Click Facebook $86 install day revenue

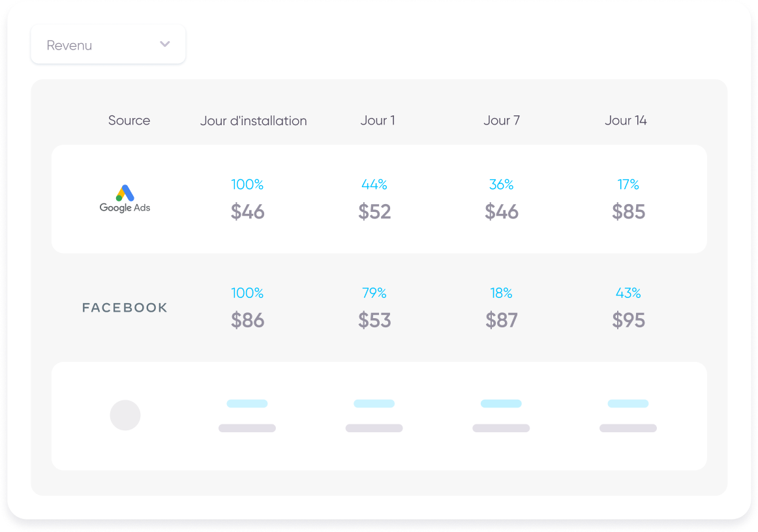click(248, 320)
